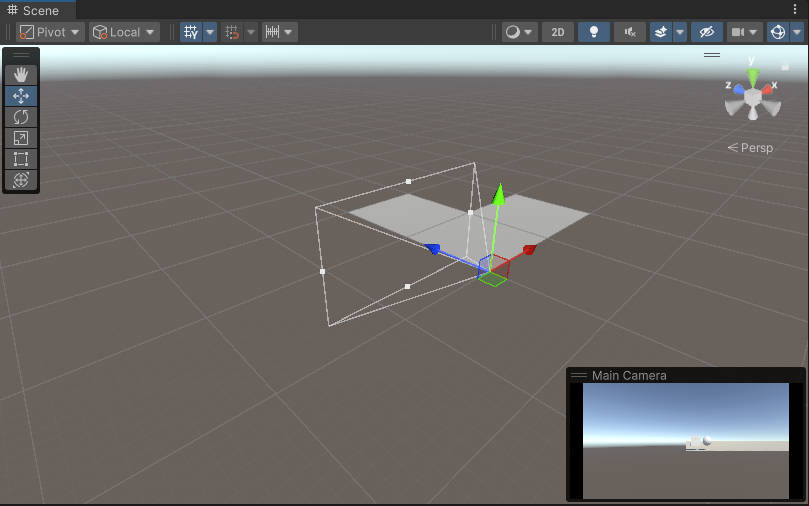Toggle scene lighting with the lightbulb
Screen dimensions: 809x506
pos(593,32)
